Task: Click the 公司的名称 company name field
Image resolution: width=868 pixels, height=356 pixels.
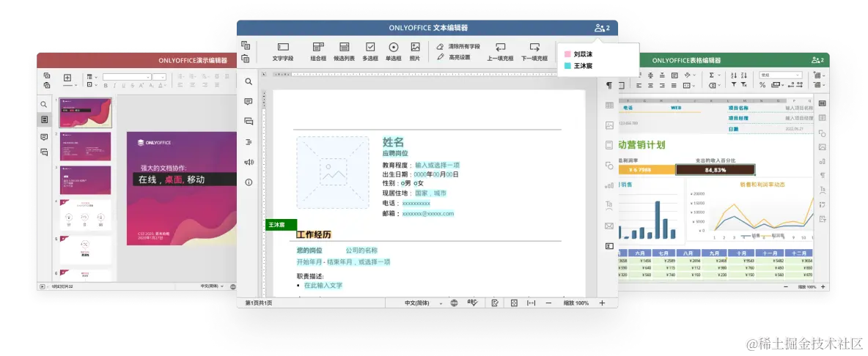Action: coord(361,251)
